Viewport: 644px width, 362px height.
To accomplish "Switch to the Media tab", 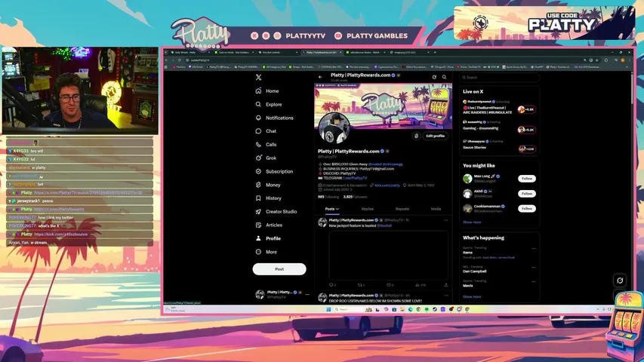I will 436,209.
